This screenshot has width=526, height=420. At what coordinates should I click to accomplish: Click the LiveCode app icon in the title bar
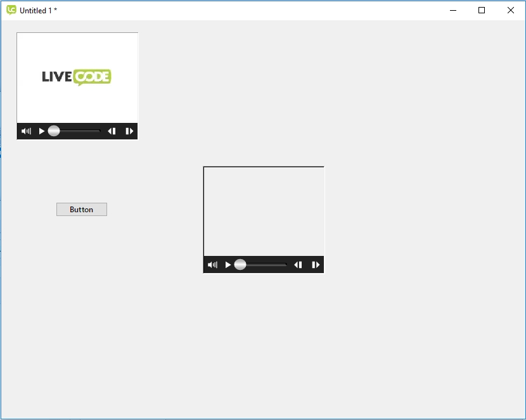(11, 10)
